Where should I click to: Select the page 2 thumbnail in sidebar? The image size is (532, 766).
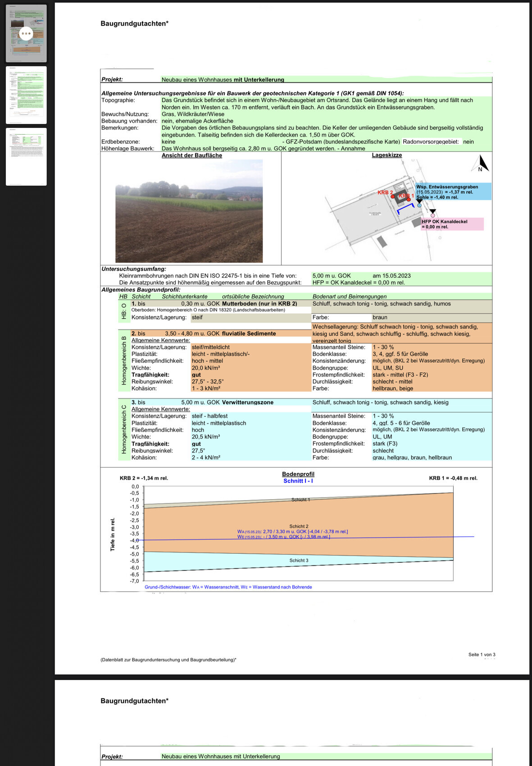click(x=26, y=95)
